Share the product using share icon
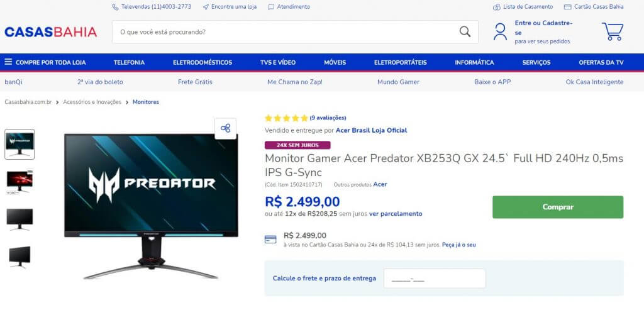The height and width of the screenshot is (310, 644). [226, 128]
